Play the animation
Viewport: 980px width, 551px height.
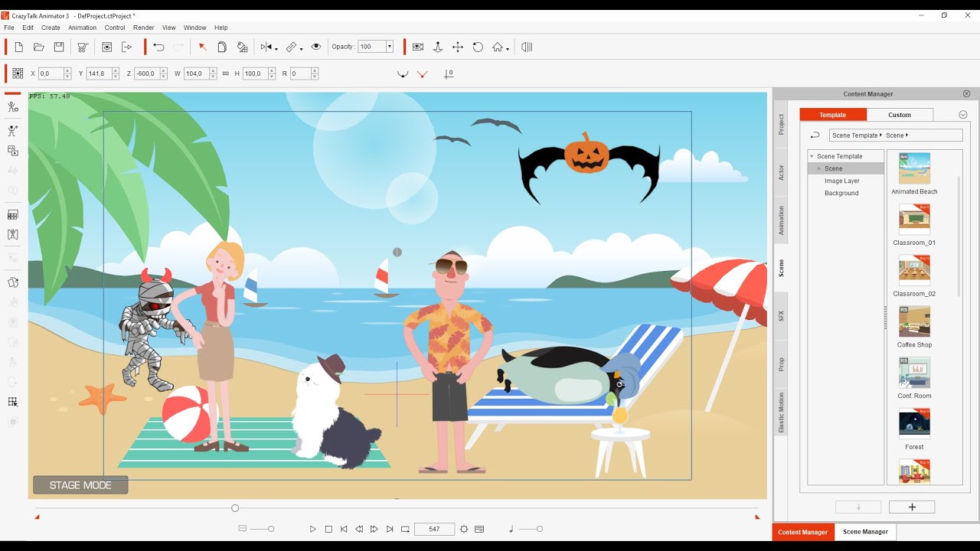pos(312,529)
